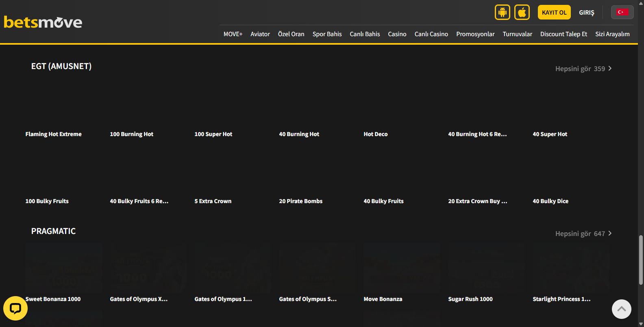Click the page's vertical scrollbar thumb
This screenshot has height=327, width=644.
tap(641, 260)
